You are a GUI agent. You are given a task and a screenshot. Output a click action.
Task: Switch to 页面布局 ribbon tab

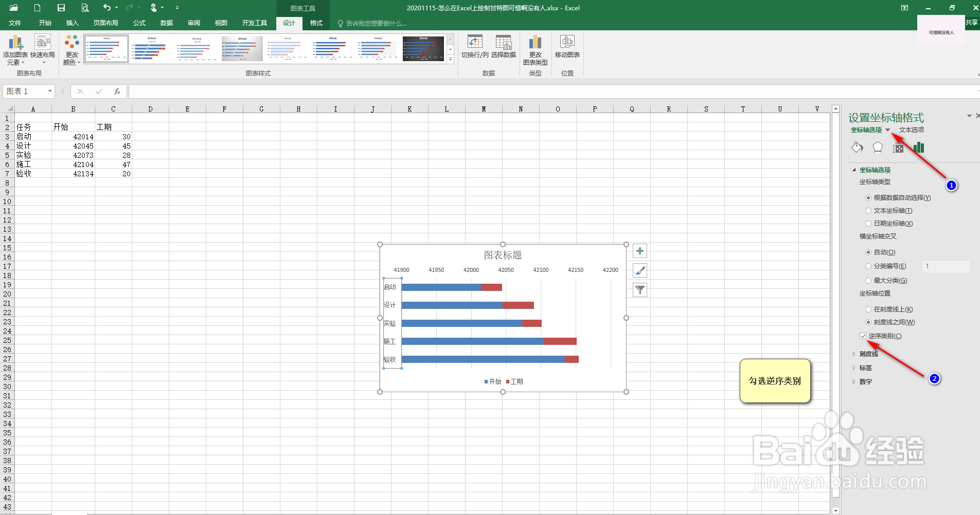tap(105, 23)
